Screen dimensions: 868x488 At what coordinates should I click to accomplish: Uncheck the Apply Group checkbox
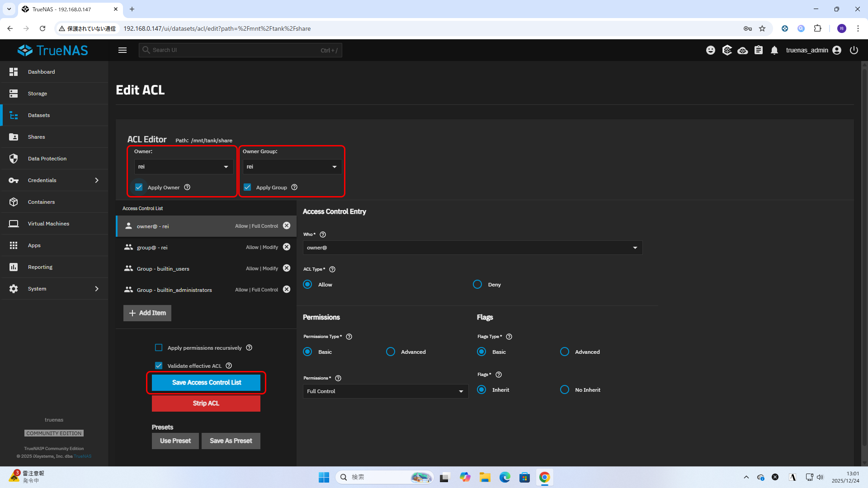[x=247, y=188]
